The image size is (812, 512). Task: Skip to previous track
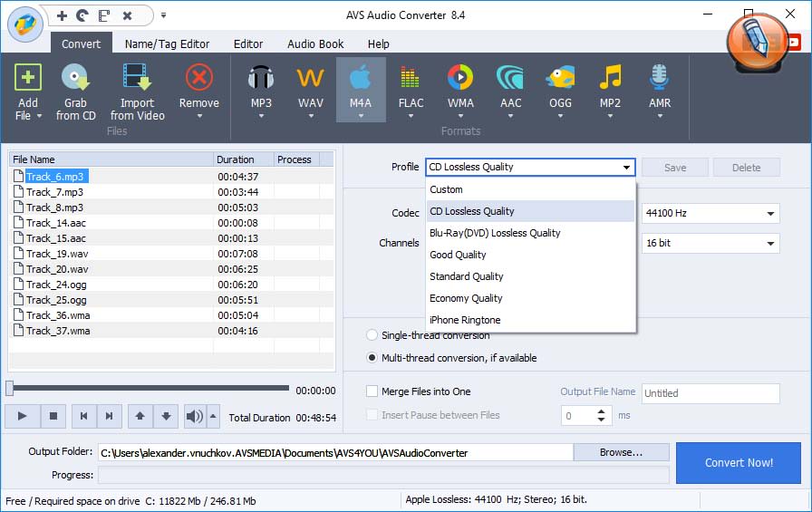[84, 416]
